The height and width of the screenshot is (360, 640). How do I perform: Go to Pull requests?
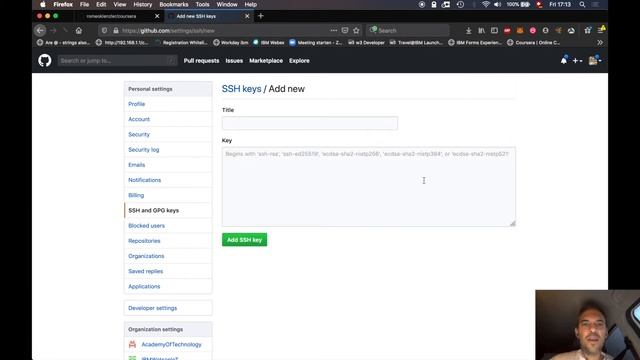click(x=201, y=60)
